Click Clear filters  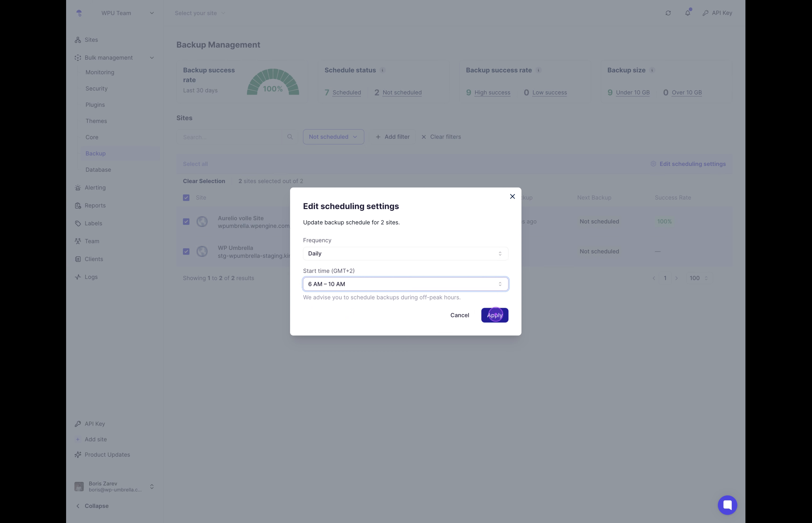(441, 137)
